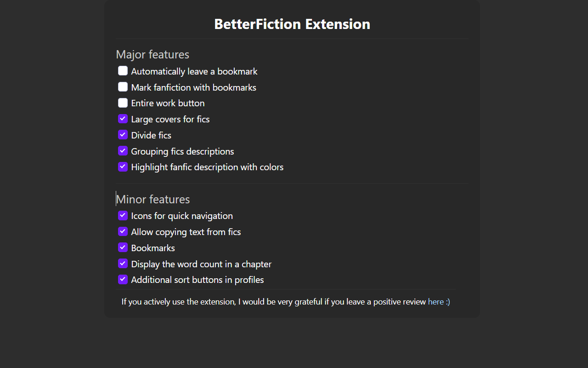
Task: Turn off the "Bookmarks" minor feature
Action: (x=123, y=247)
